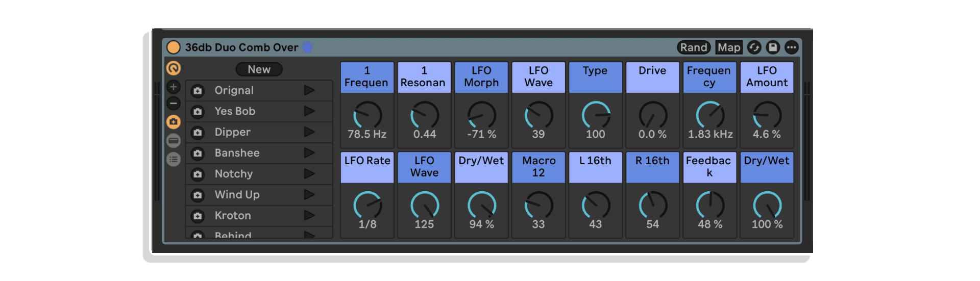980x281 pixels.
Task: Select the bottom-row LFO Wave macro label
Action: (424, 167)
